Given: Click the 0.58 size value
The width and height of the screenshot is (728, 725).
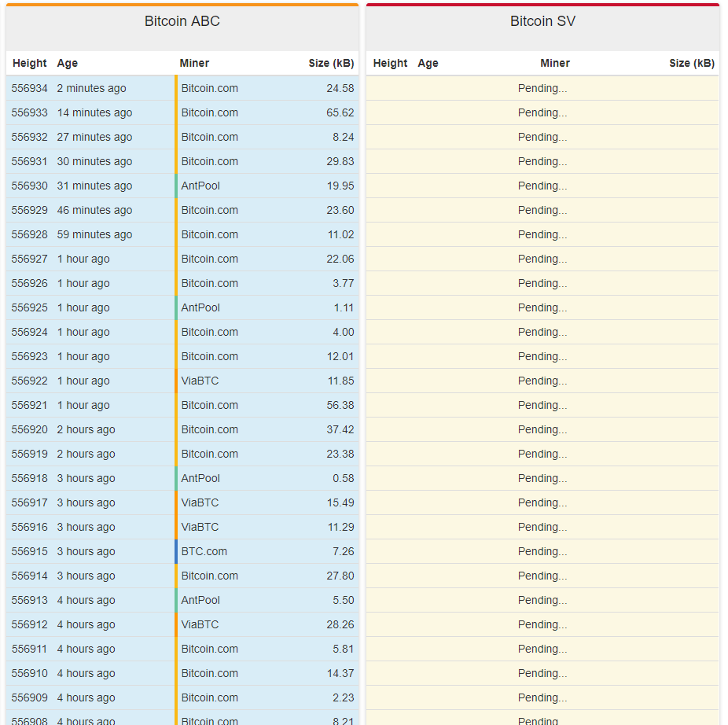Looking at the screenshot, I should (343, 478).
